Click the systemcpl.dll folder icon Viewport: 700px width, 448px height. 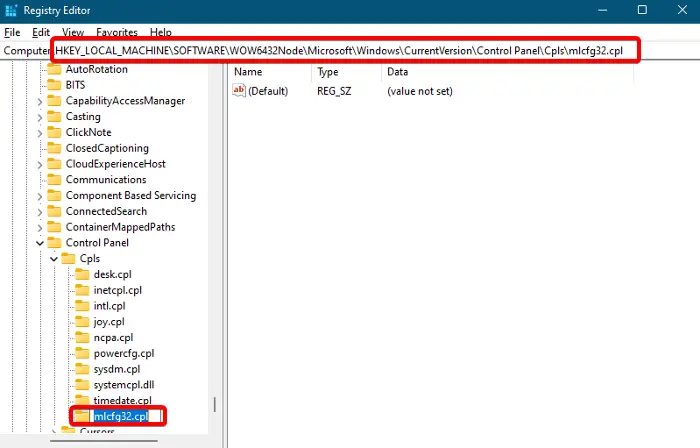pos(82,385)
